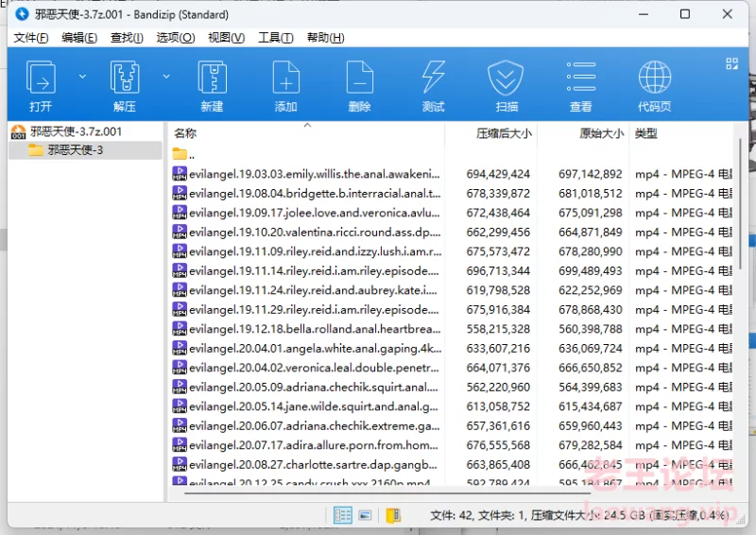756x535 pixels.
Task: Open the 查找(I) menu
Action: tap(127, 38)
